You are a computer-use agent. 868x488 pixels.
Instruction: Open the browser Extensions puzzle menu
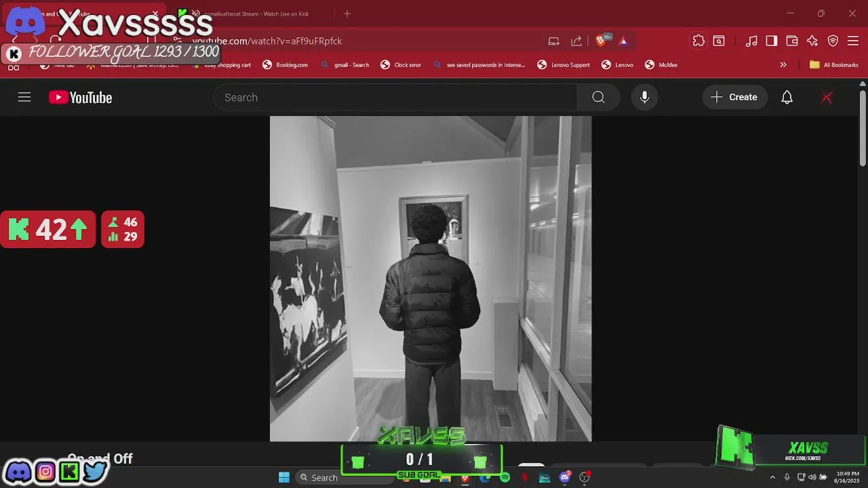click(698, 41)
